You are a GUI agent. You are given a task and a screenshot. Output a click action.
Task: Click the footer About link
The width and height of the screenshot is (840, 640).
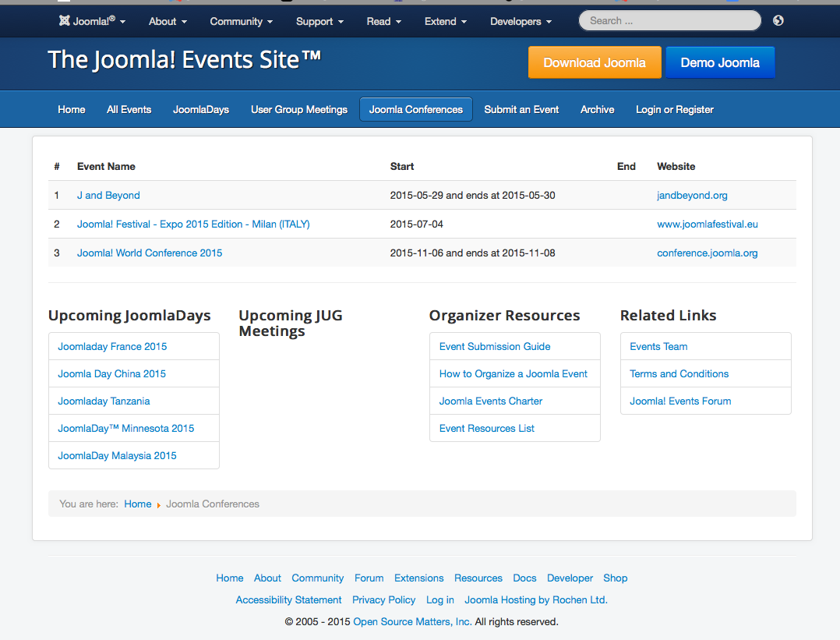(x=267, y=578)
